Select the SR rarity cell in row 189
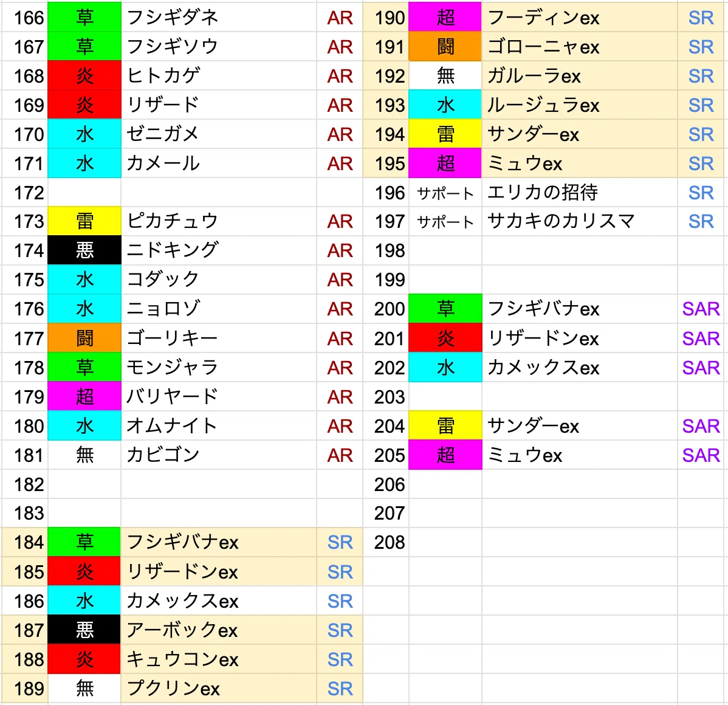The width and height of the screenshot is (728, 705). (340, 688)
